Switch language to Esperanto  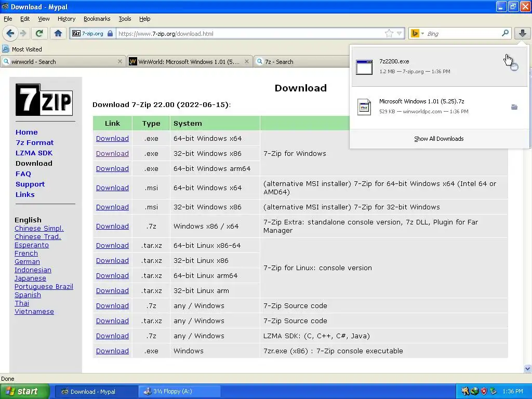32,245
